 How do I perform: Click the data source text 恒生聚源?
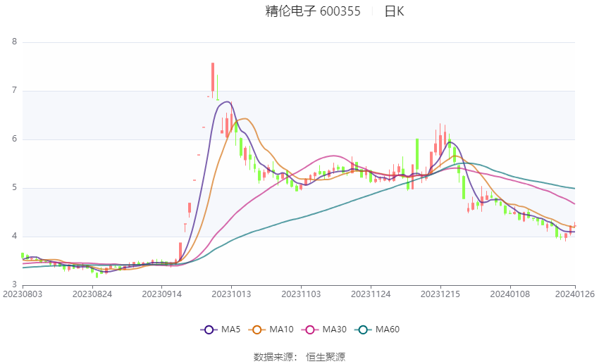tap(326, 357)
